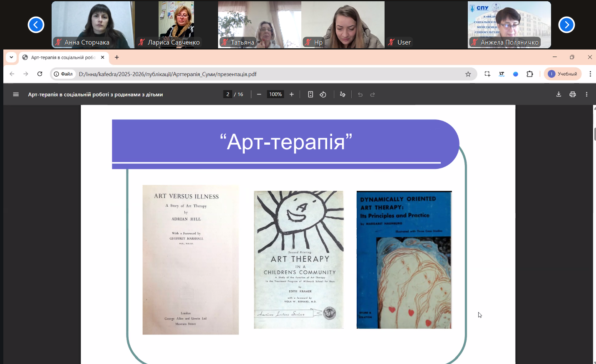Expand the tab search dropdown arrow

11,57
